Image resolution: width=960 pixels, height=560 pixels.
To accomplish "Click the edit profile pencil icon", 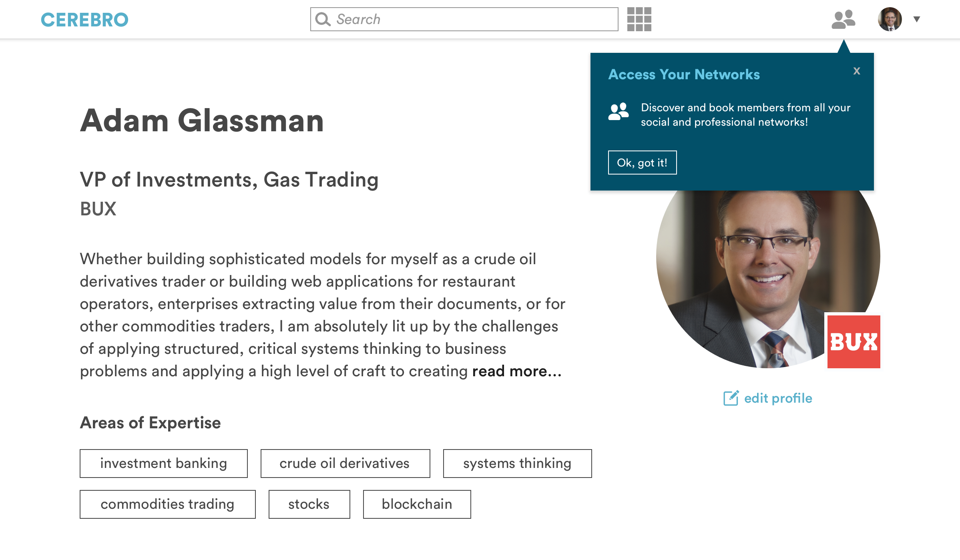I will coord(731,398).
